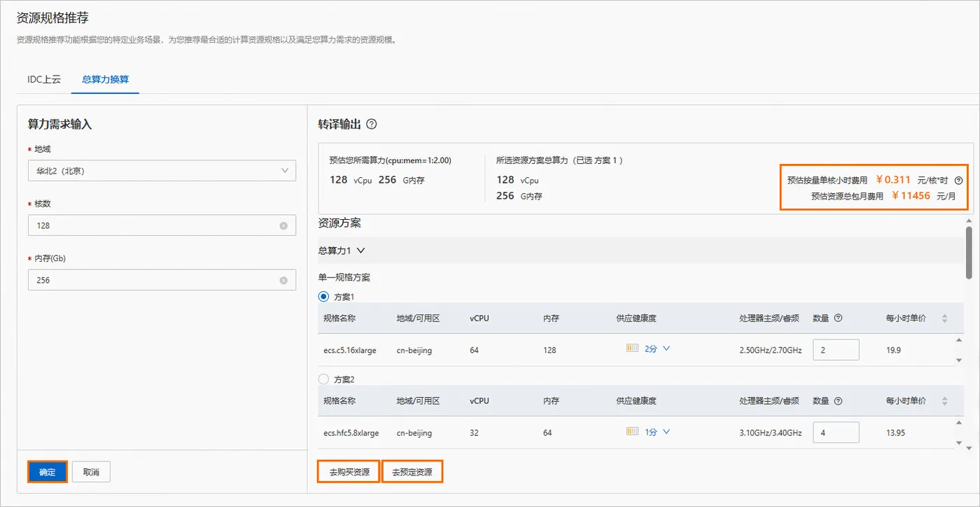Viewport: 980px width, 507px height.
Task: Click the help icon next to 转译输出
Action: click(x=372, y=124)
